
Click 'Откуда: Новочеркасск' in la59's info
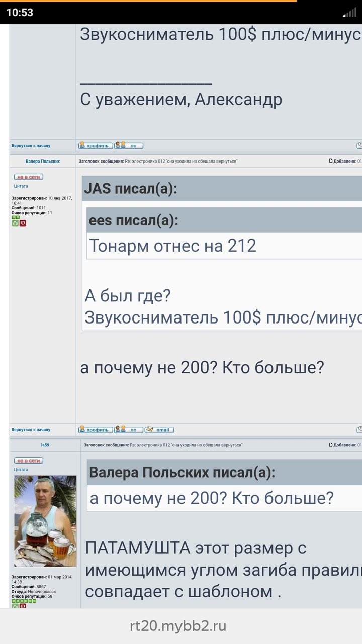coord(34,592)
